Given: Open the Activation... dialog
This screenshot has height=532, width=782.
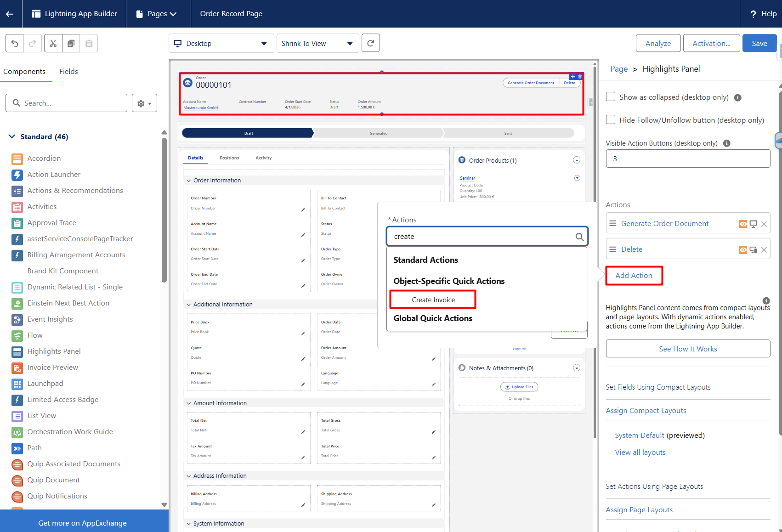Looking at the screenshot, I should (x=711, y=43).
